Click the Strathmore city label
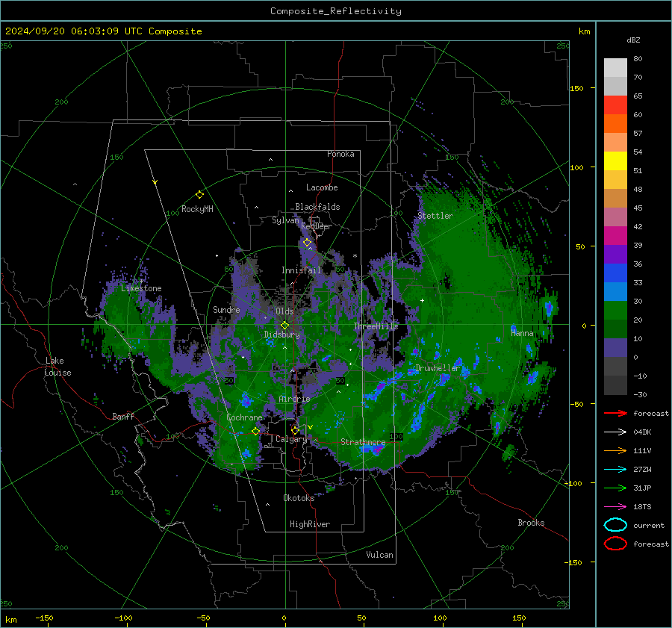Viewport: 672px width, 628px height. (363, 442)
